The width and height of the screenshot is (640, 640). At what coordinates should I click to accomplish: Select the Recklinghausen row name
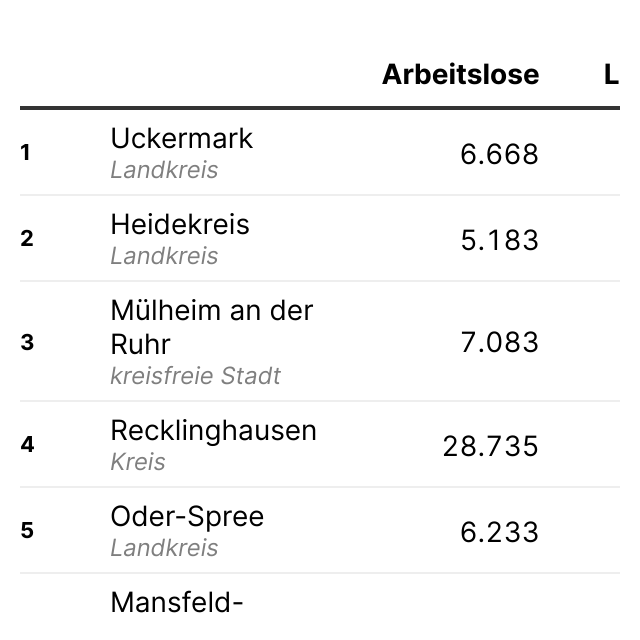click(x=213, y=430)
